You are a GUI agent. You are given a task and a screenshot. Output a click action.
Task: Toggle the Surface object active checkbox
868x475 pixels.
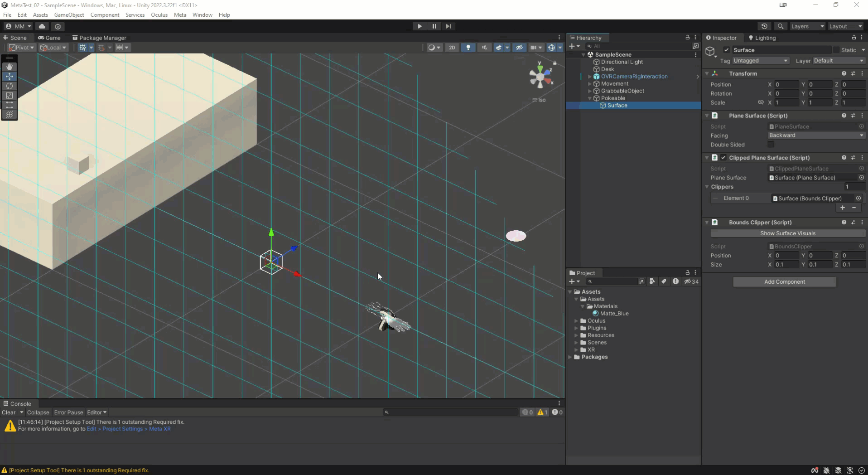click(x=727, y=50)
